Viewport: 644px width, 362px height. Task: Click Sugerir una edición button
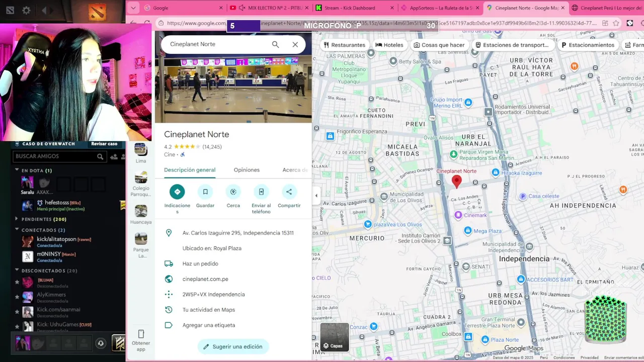click(233, 346)
